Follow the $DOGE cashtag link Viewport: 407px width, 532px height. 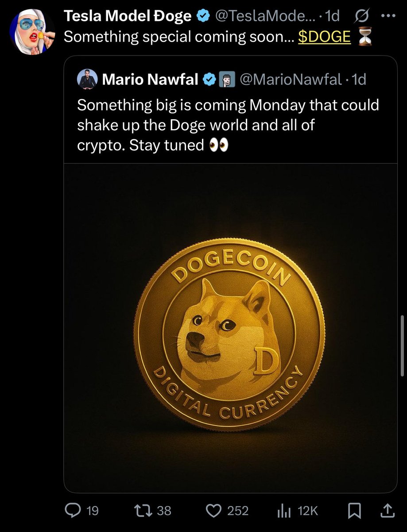click(324, 37)
